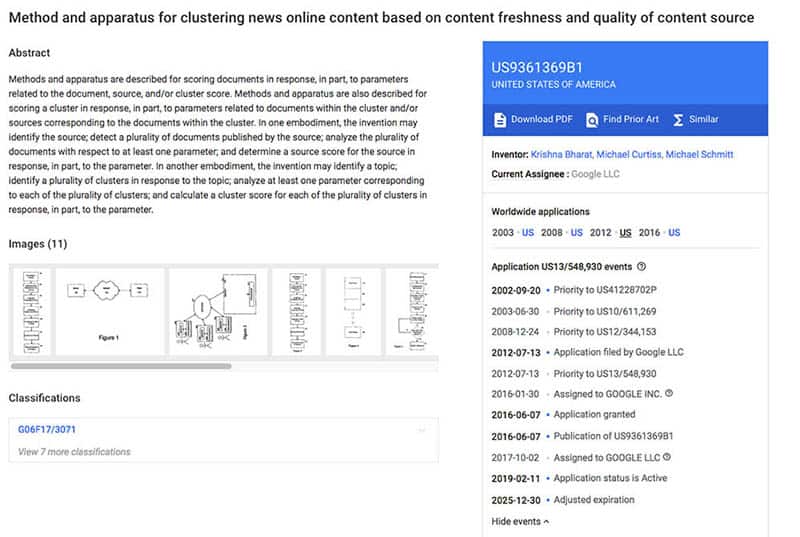The height and width of the screenshot is (537, 800).
Task: Open Find Prior Art search
Action: [622, 119]
